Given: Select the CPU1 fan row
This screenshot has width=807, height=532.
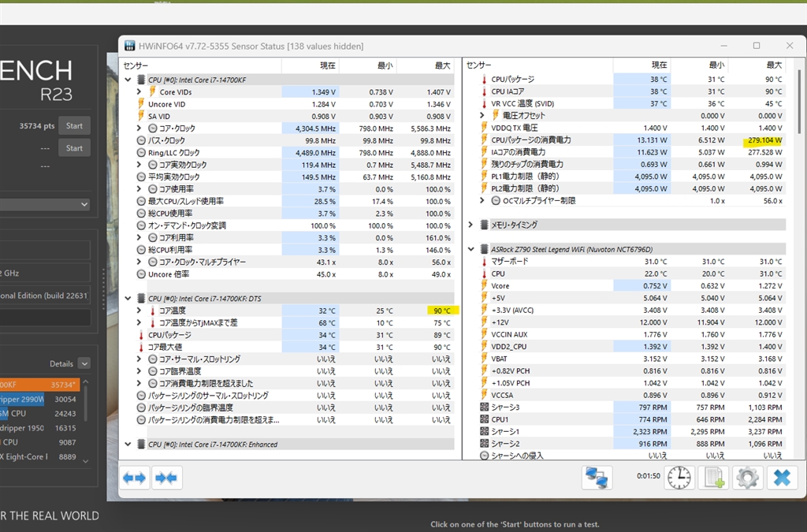Looking at the screenshot, I should 631,419.
